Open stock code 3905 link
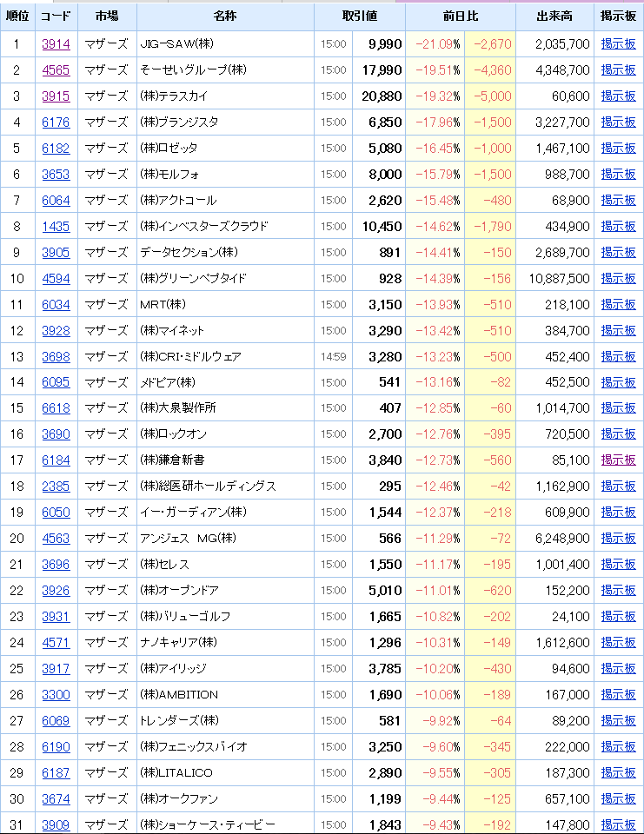 56,253
